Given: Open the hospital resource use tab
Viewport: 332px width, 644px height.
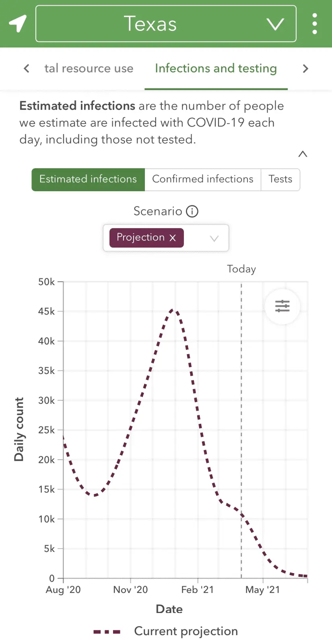Looking at the screenshot, I should (x=89, y=68).
